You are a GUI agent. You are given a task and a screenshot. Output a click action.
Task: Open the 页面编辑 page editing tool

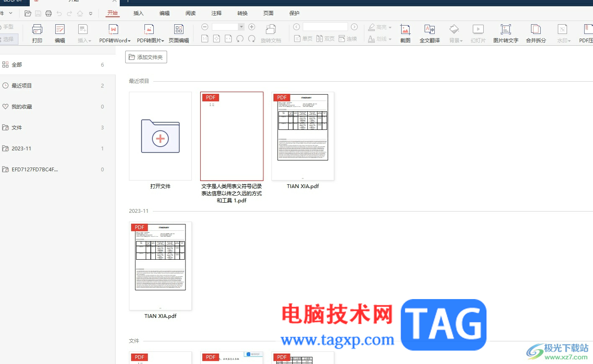coord(179,34)
